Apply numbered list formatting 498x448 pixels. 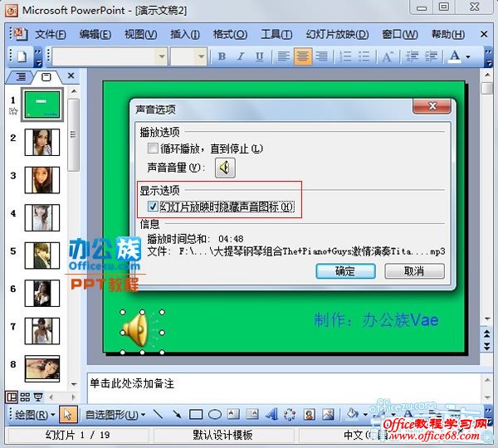tap(345, 56)
